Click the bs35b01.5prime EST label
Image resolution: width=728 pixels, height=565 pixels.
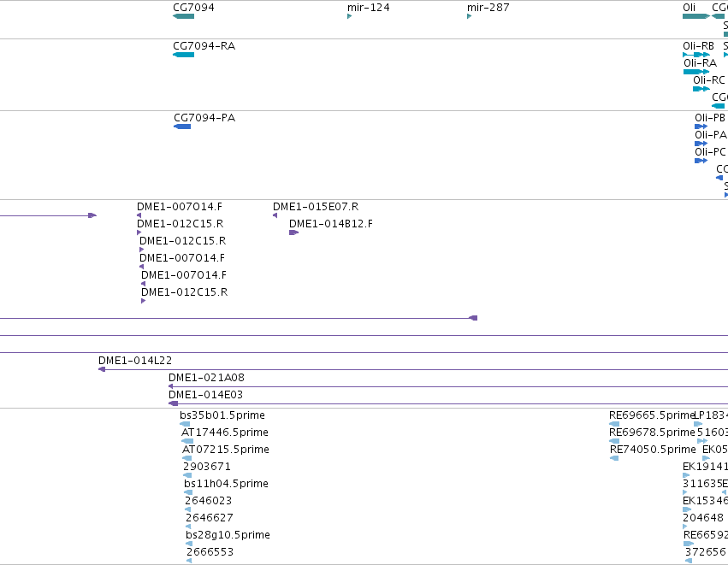[222, 415]
